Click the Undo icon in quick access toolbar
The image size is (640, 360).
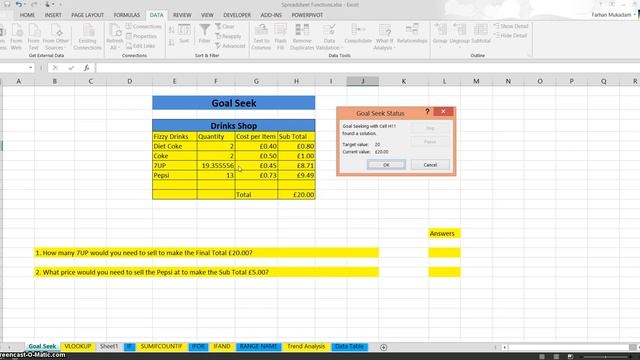[19, 4]
